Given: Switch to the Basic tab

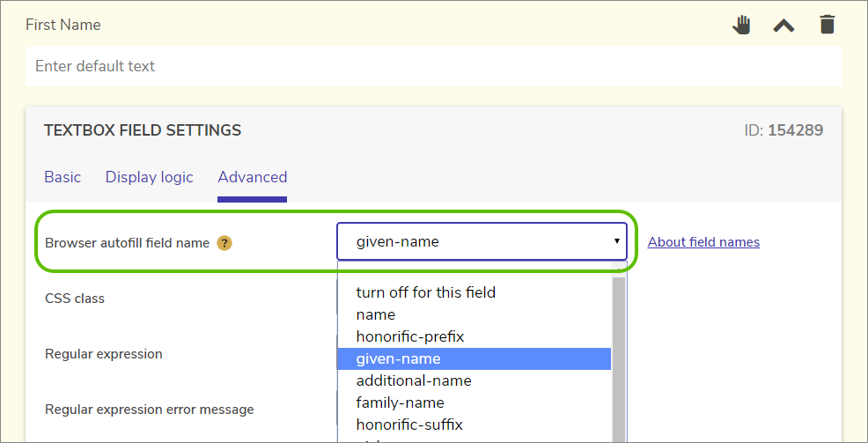Looking at the screenshot, I should (x=63, y=177).
